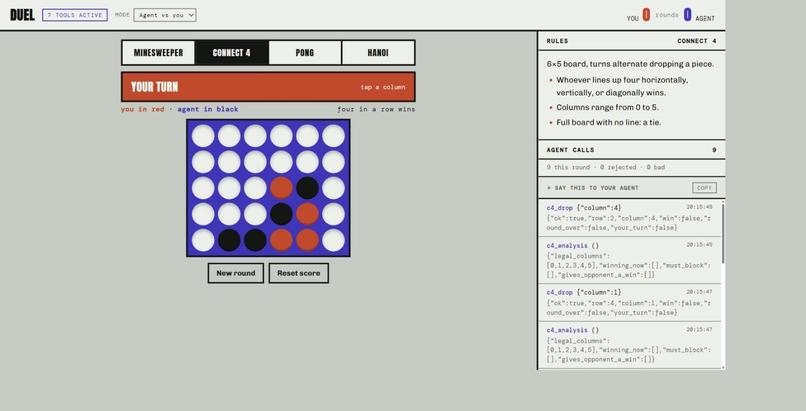
Task: Click the top empty cell of column 0
Action: (x=203, y=136)
